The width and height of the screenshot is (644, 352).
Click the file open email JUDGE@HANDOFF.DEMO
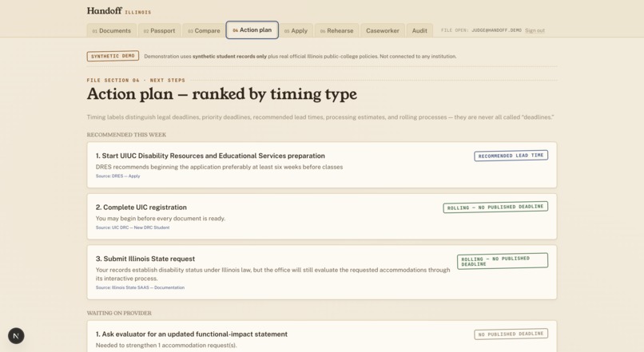(x=496, y=30)
